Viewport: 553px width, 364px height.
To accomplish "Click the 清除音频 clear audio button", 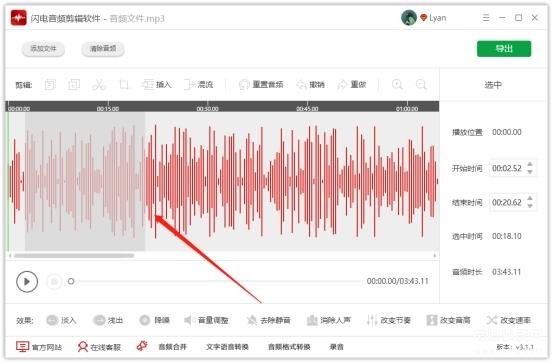I will (103, 49).
